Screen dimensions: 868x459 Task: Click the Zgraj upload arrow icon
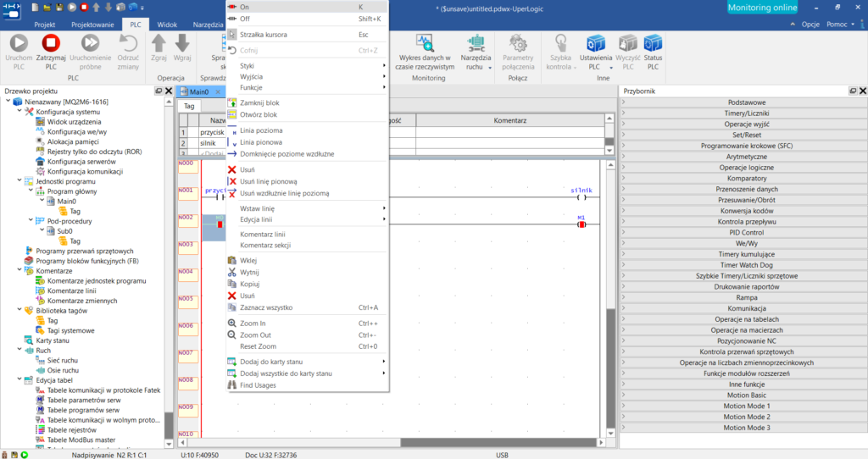point(159,43)
